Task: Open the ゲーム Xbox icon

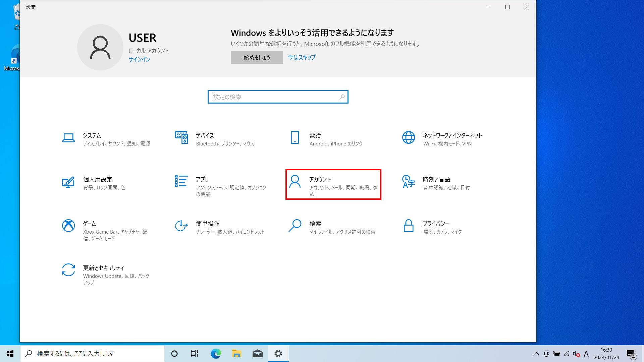Action: pos(68,226)
